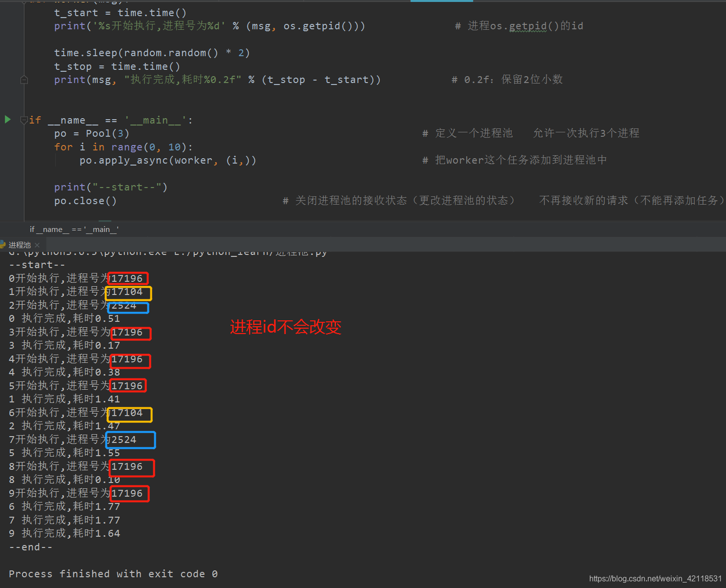
Task: Click console line 2开始执行,进程号为2524
Action: 73,305
